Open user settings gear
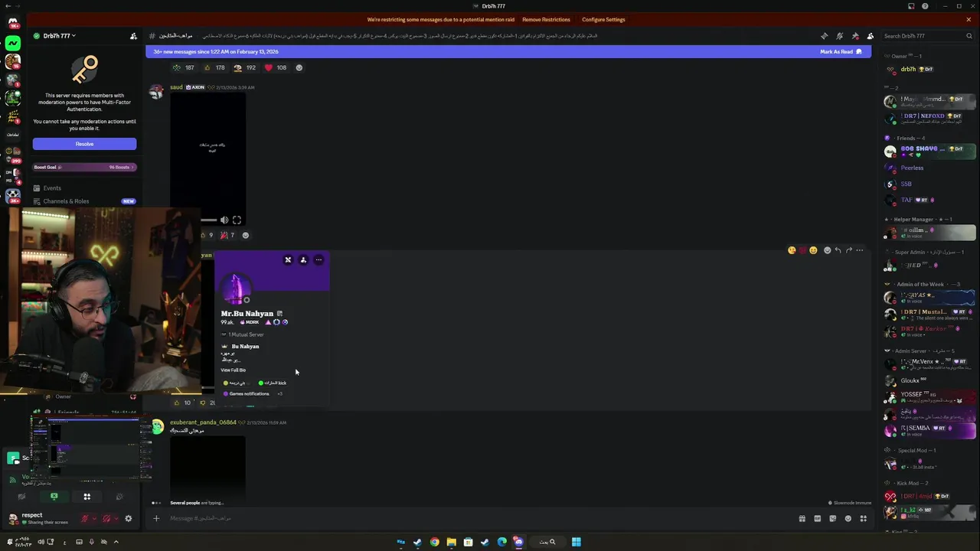This screenshot has width=980, height=551. pyautogui.click(x=128, y=518)
